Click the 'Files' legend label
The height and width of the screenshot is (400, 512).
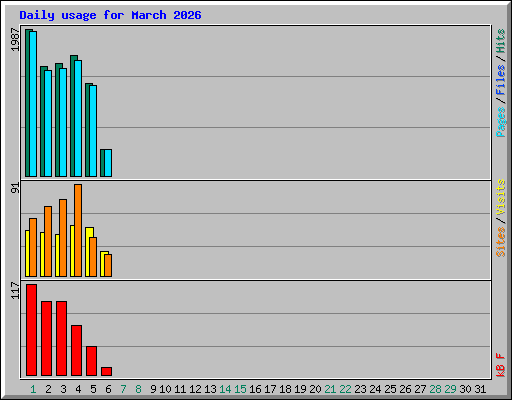point(501,79)
